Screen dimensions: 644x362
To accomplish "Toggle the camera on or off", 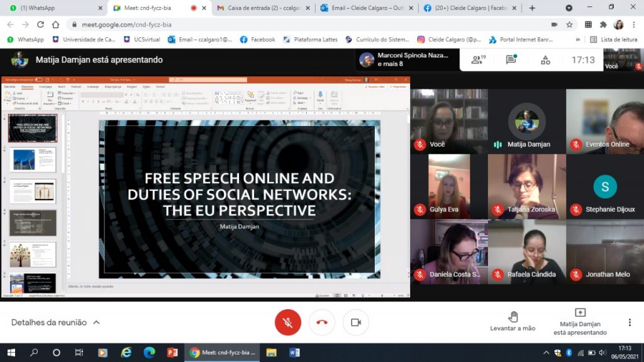I will click(355, 322).
